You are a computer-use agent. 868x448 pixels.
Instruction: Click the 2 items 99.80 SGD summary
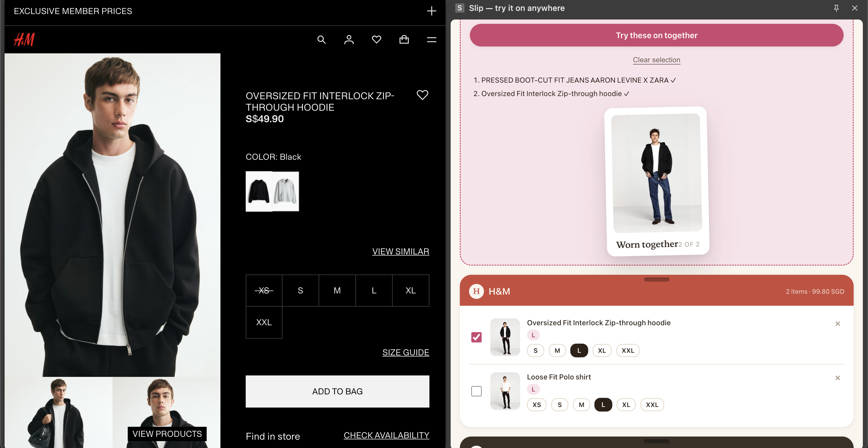[815, 291]
